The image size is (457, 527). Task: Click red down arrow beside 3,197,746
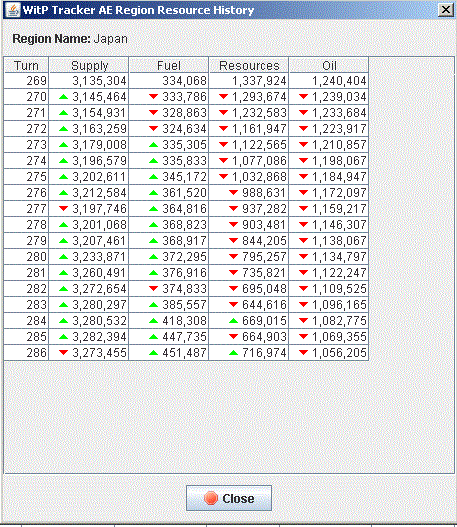point(63,209)
